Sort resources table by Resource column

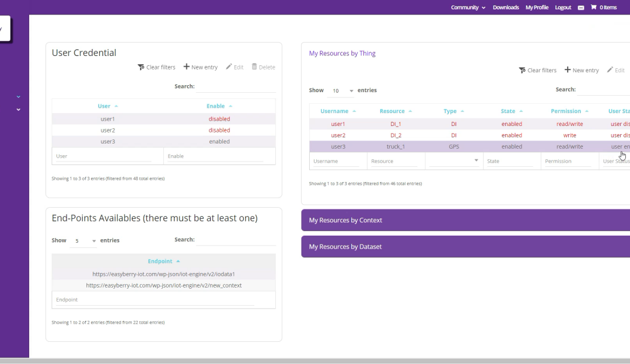395,111
